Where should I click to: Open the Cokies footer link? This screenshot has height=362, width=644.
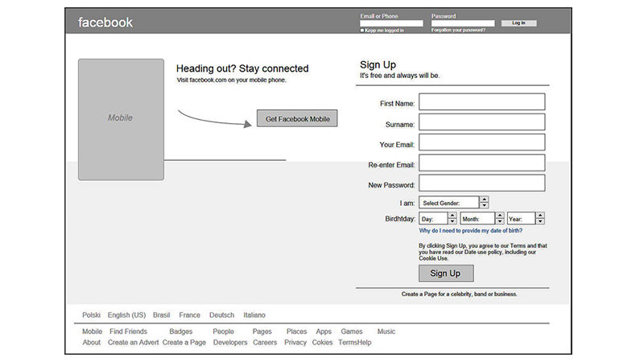(x=322, y=343)
